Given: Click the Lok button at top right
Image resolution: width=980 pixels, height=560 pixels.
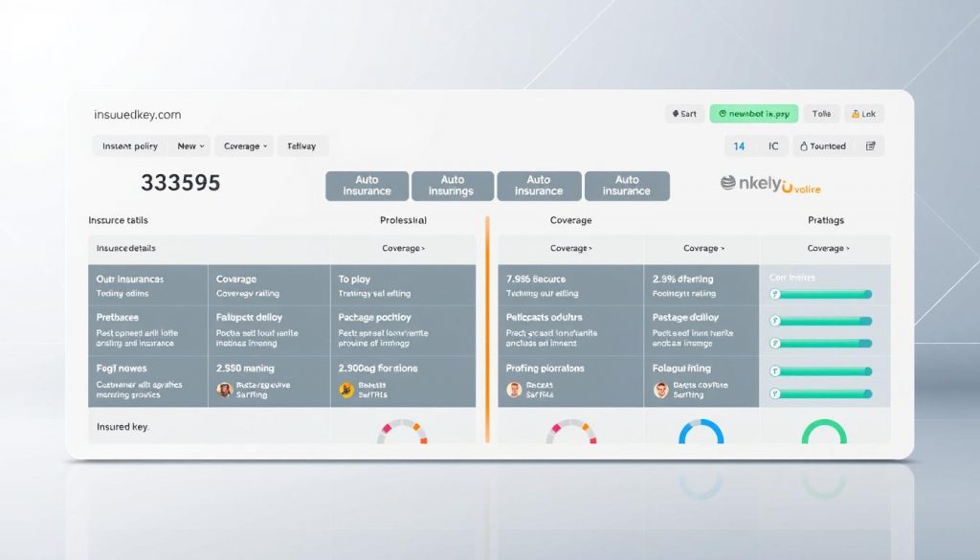Looking at the screenshot, I should [862, 114].
